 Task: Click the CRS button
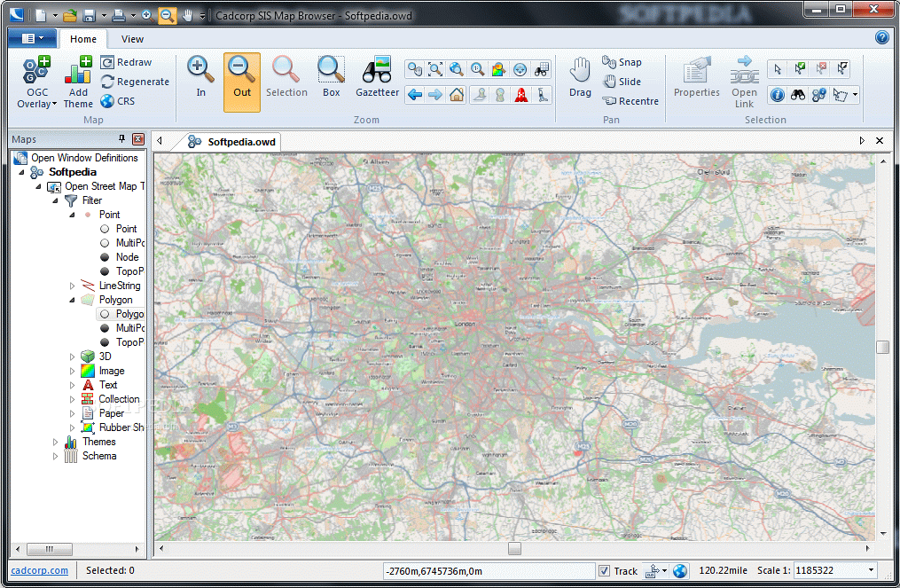[x=118, y=101]
